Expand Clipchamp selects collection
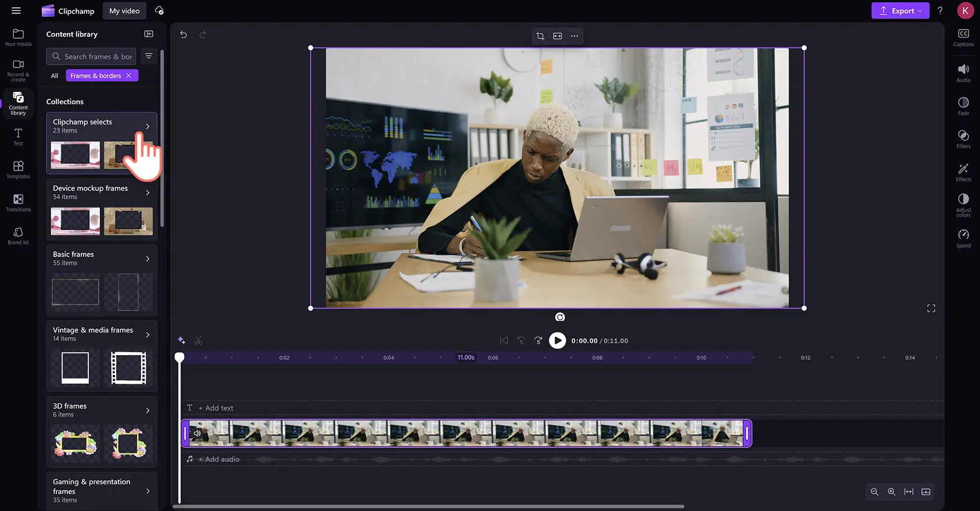 (148, 126)
